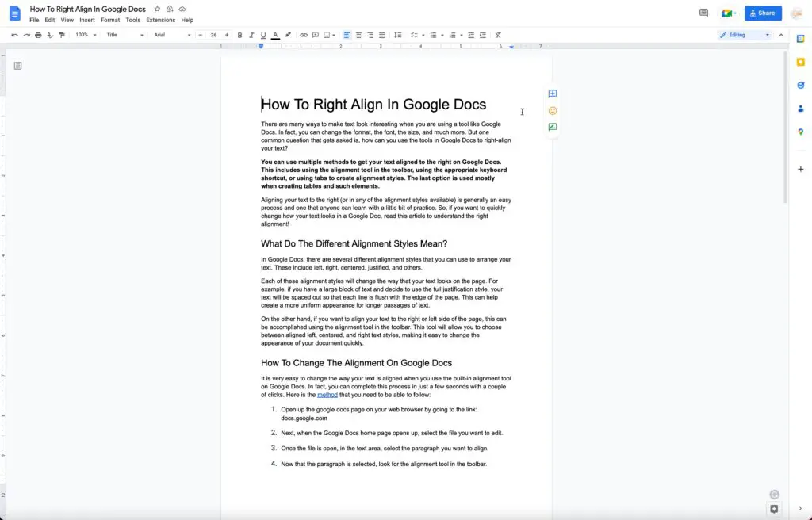The height and width of the screenshot is (520, 812).
Task: Open the File menu
Action: point(34,20)
